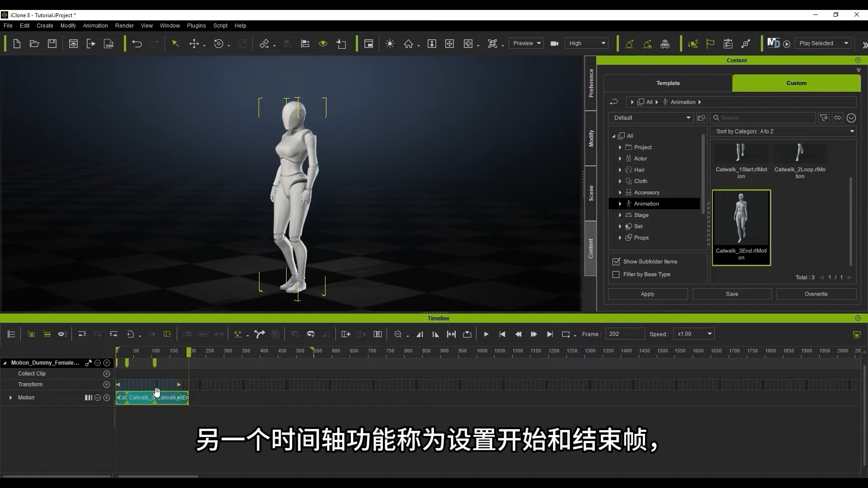
Task: Click the timeline zoom out magnifier
Action: [398, 334]
